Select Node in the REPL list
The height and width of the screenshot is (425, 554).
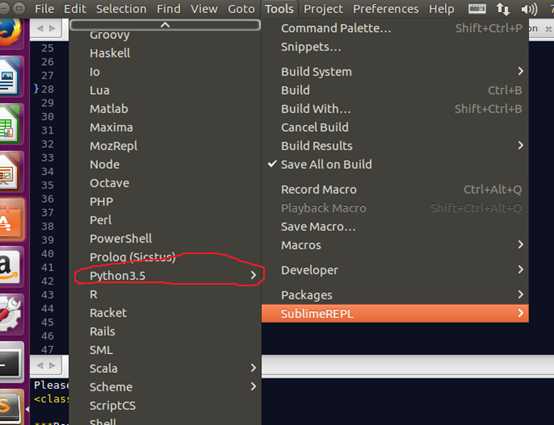165,164
